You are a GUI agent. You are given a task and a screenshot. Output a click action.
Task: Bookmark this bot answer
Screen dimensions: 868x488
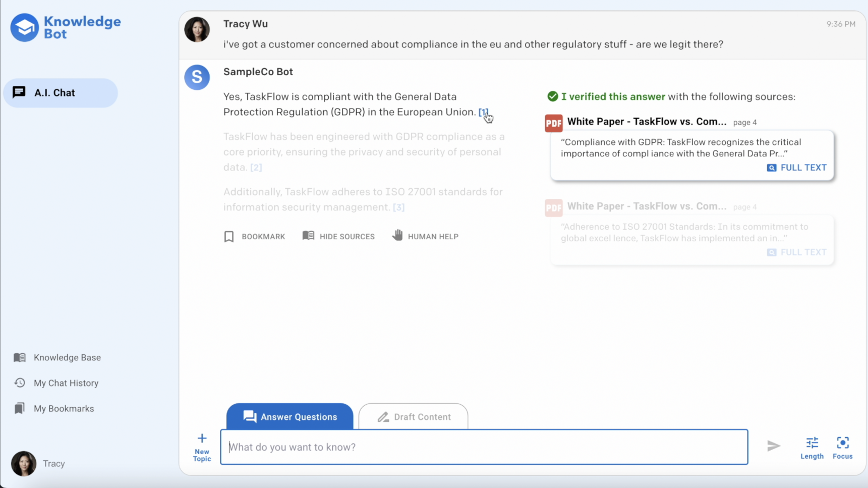click(255, 237)
